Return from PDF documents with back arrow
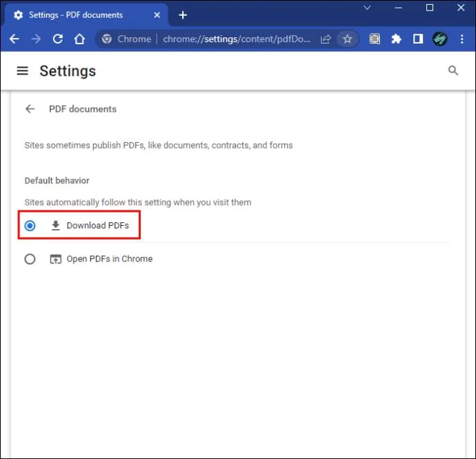Viewport: 476px width, 459px height. point(30,109)
